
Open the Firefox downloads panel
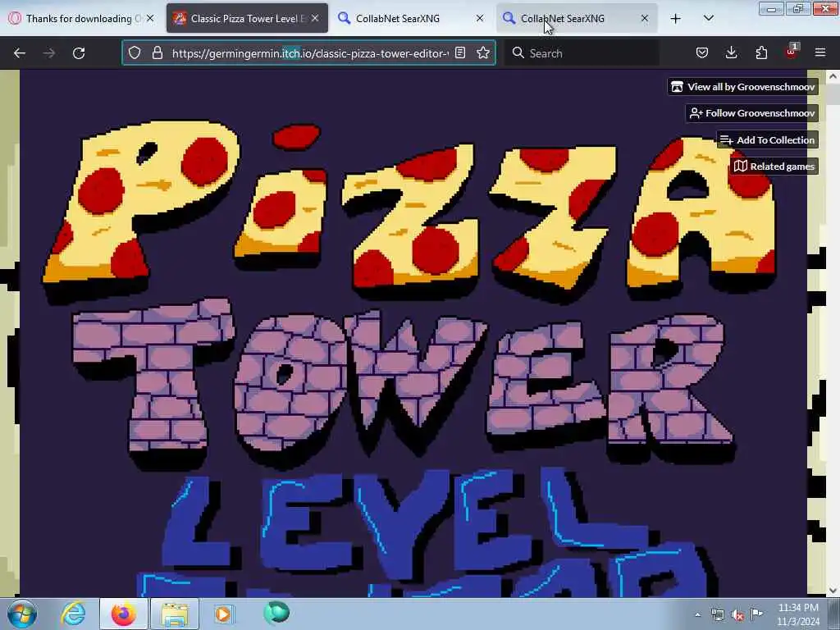pos(731,52)
